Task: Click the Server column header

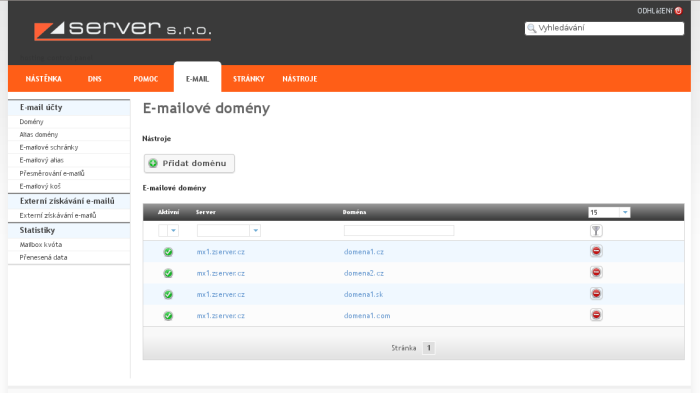Action: click(206, 213)
